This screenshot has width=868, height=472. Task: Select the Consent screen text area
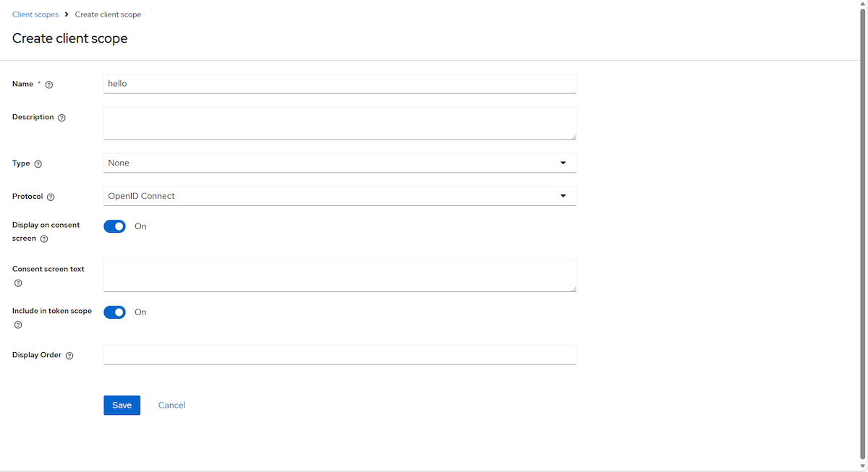point(340,275)
